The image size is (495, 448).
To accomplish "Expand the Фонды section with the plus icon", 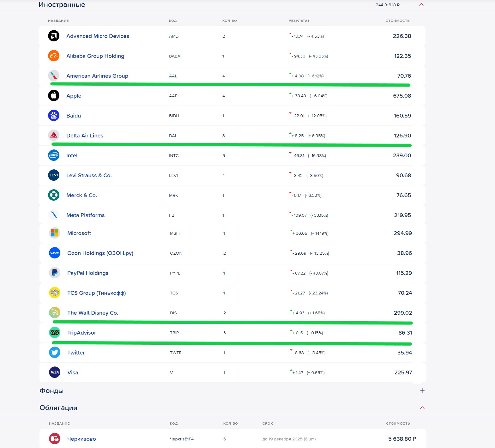I will (x=422, y=390).
